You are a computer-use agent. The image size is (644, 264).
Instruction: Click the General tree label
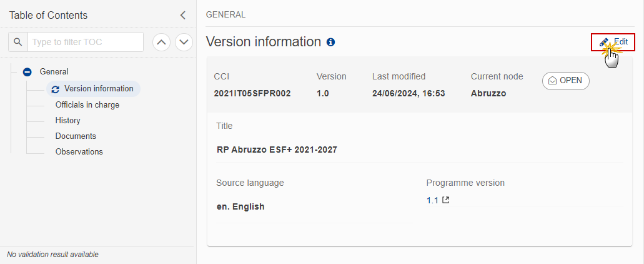54,71
